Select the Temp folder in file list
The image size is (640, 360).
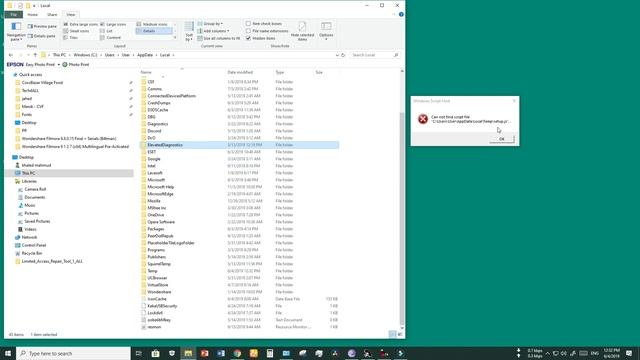tap(152, 271)
